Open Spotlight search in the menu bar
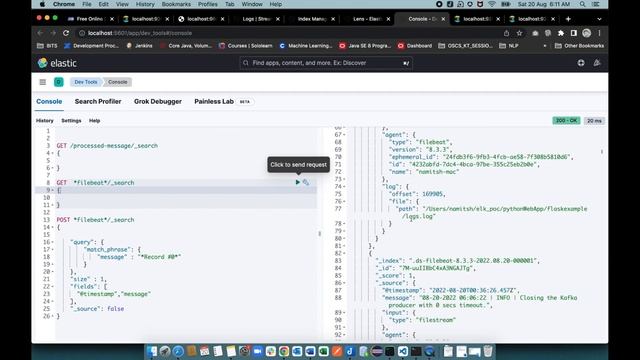This screenshot has height=360, width=640. click(582, 4)
